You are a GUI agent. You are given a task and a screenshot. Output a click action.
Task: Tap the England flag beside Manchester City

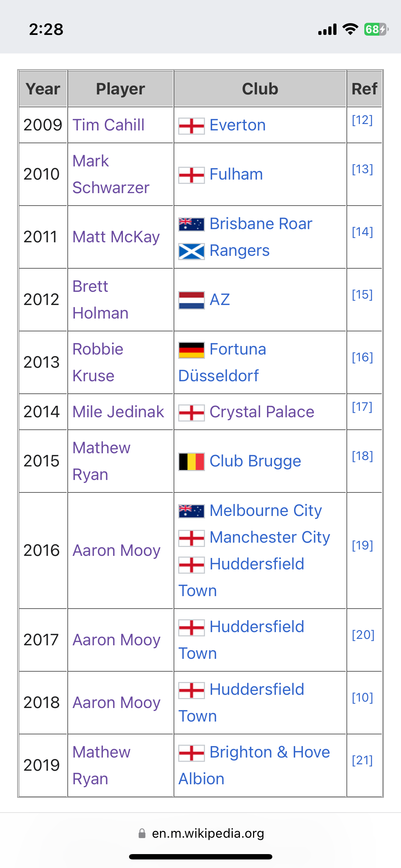191,538
